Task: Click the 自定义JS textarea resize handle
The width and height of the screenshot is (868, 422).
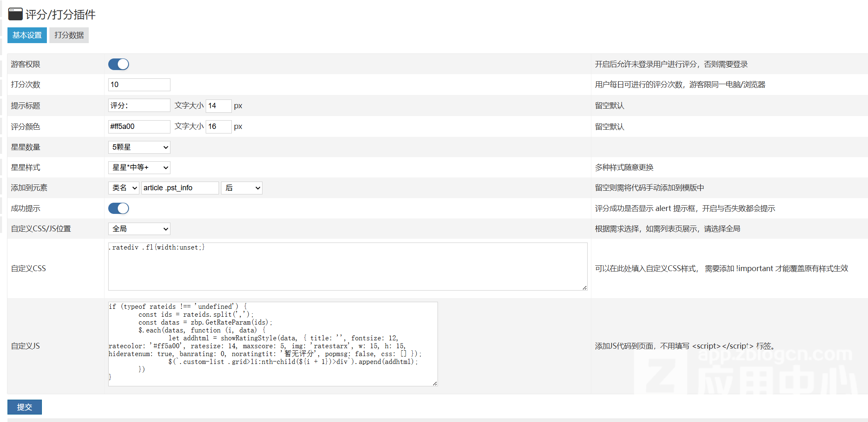Action: tap(435, 383)
